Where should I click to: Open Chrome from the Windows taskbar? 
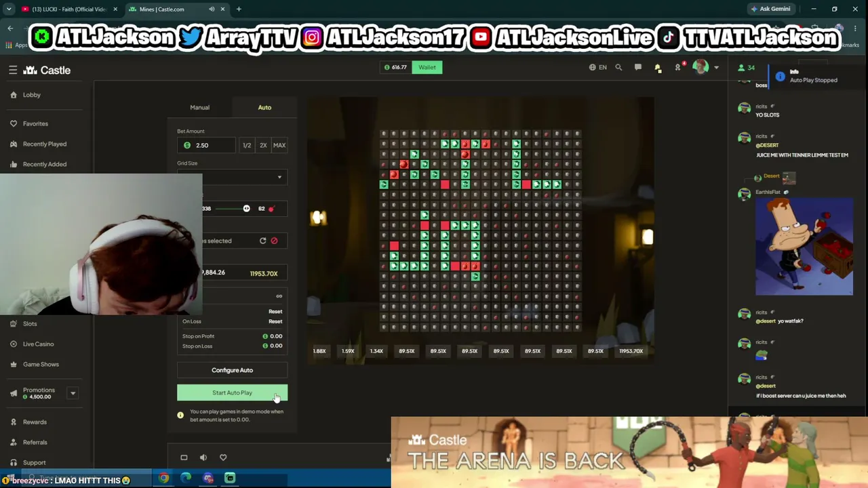tap(163, 479)
